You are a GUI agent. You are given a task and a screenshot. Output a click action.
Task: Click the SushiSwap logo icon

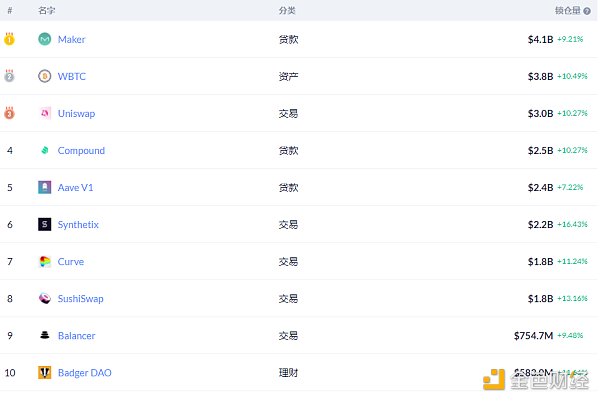click(44, 298)
